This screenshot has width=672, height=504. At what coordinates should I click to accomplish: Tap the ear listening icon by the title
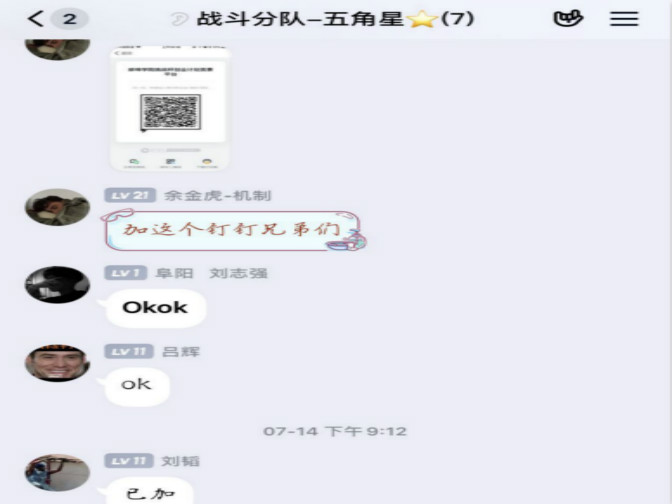179,19
